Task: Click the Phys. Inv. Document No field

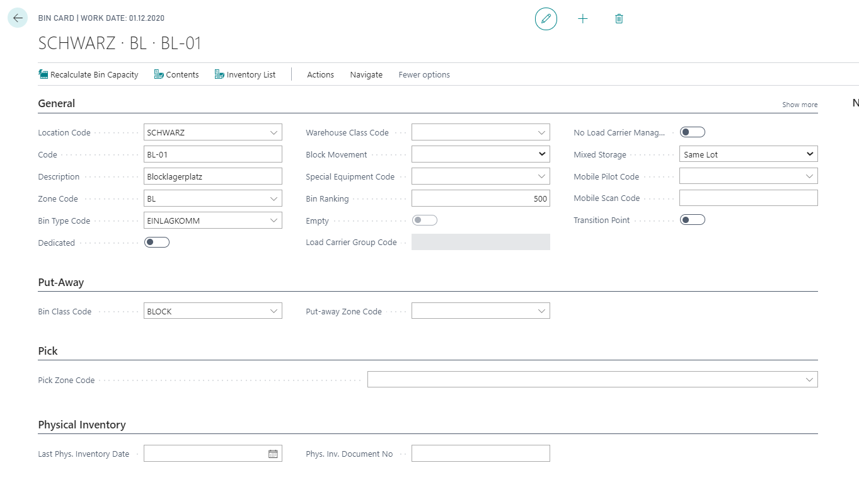Action: click(481, 454)
